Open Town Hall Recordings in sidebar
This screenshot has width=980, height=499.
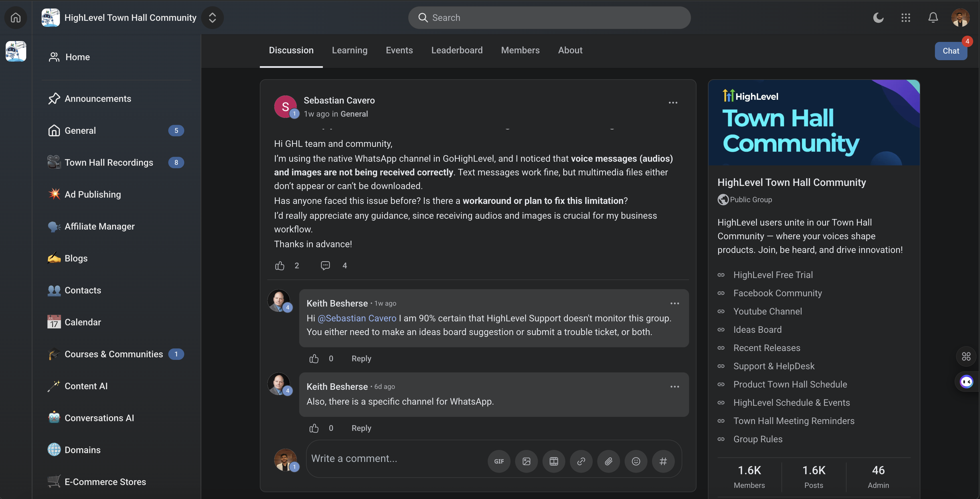[109, 163]
